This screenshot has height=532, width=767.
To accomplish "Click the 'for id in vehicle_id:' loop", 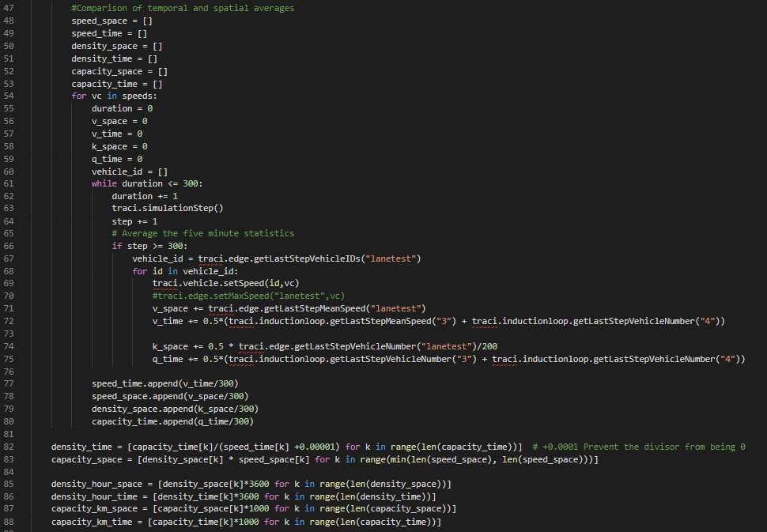I will click(185, 271).
